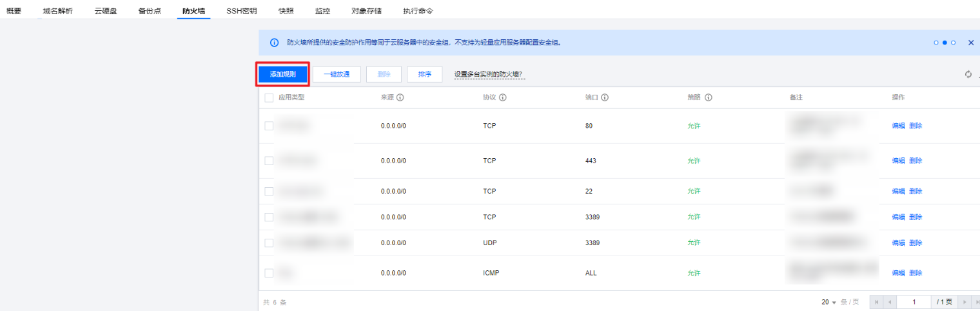Go to the 监控 tab

pos(322,11)
